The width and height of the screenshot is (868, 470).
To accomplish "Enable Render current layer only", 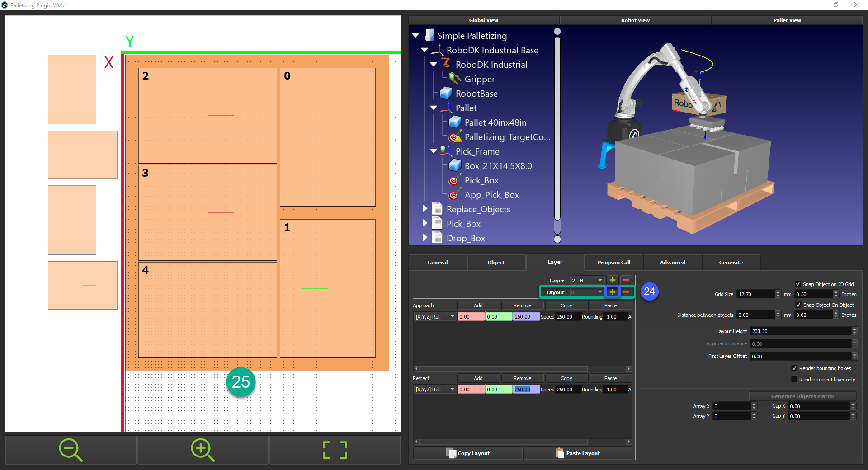I will [794, 379].
